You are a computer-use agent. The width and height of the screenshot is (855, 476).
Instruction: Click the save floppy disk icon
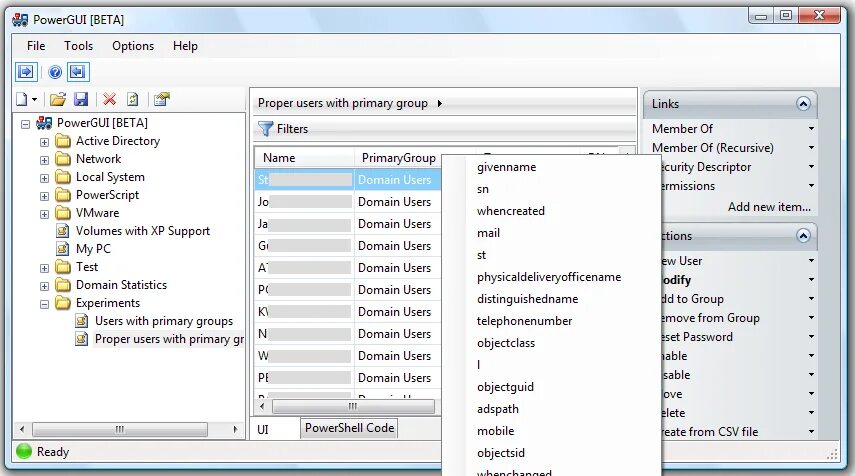[x=81, y=99]
